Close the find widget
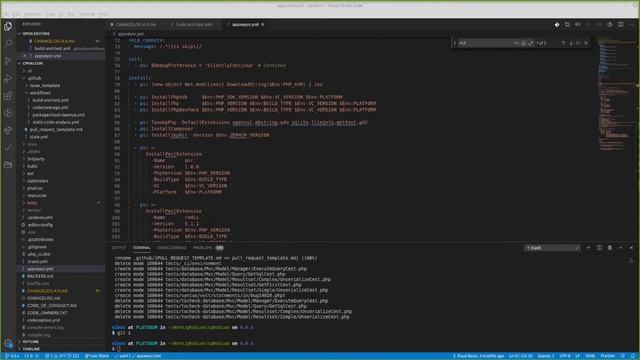Screen dimensions: 640x360 (587, 43)
